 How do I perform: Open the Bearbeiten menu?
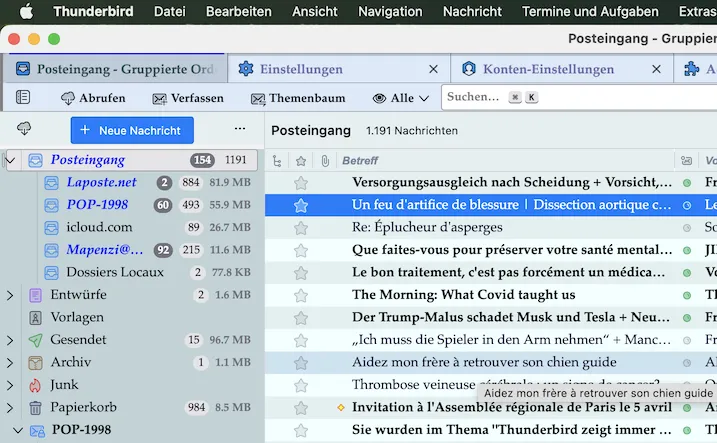point(239,11)
